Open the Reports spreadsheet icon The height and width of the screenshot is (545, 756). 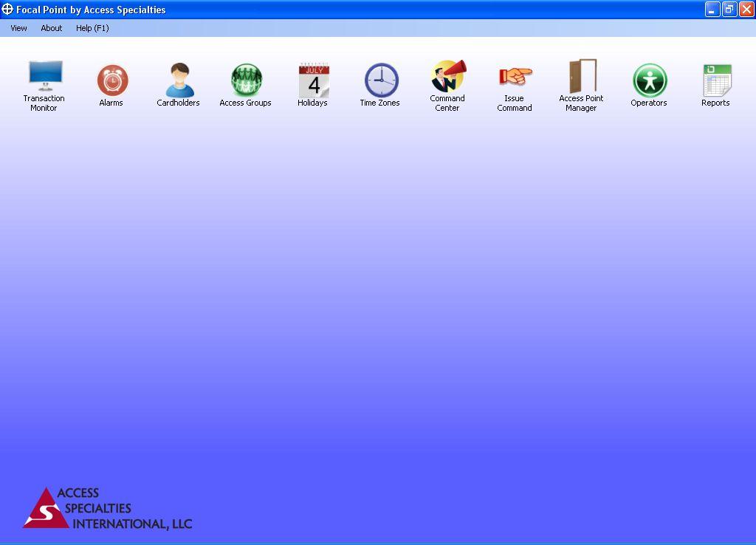(x=717, y=80)
